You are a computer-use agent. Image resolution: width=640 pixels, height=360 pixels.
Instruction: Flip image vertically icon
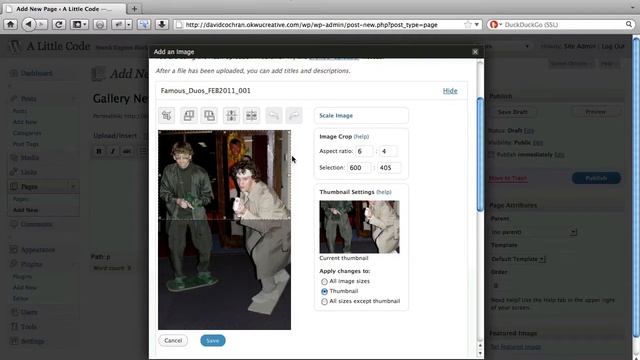pos(231,116)
